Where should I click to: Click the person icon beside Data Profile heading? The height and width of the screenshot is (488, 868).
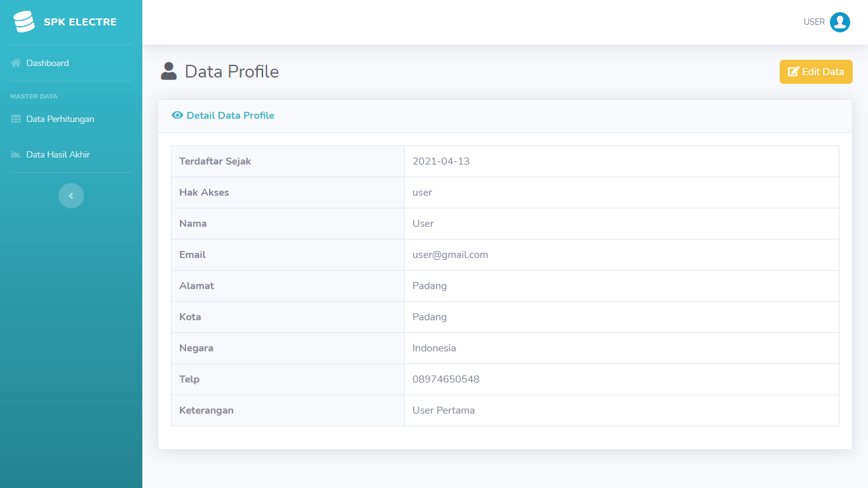168,71
